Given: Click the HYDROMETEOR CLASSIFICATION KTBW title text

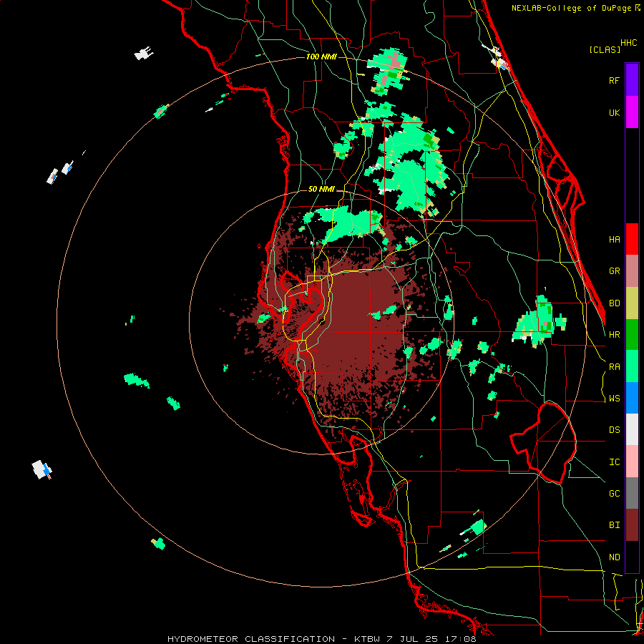Looking at the screenshot, I should tap(321, 639).
